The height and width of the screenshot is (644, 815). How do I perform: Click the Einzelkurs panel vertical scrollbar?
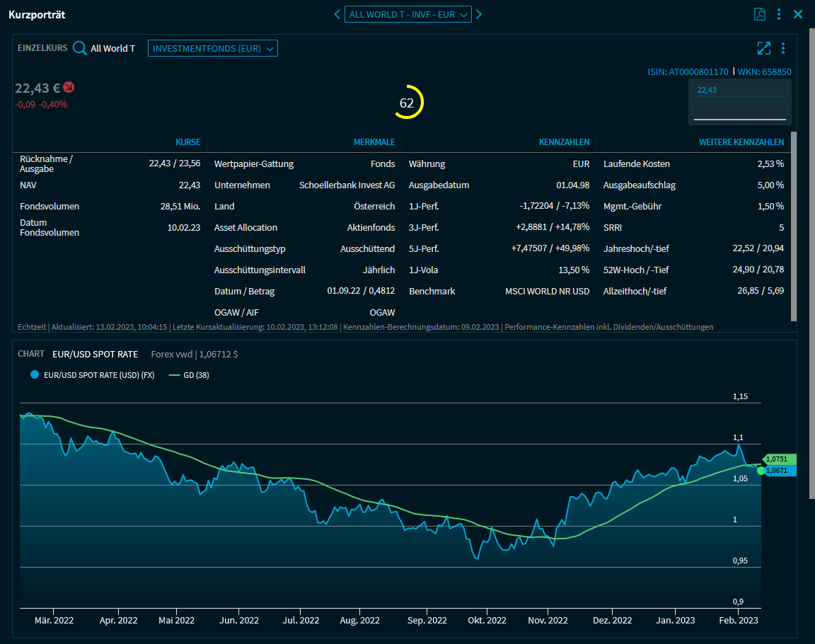pyautogui.click(x=793, y=226)
